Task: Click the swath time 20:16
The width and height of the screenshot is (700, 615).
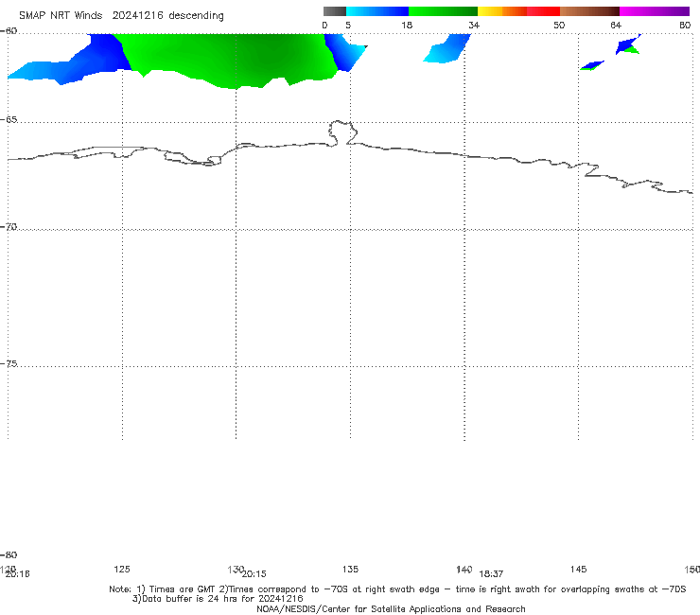Action: [x=17, y=574]
